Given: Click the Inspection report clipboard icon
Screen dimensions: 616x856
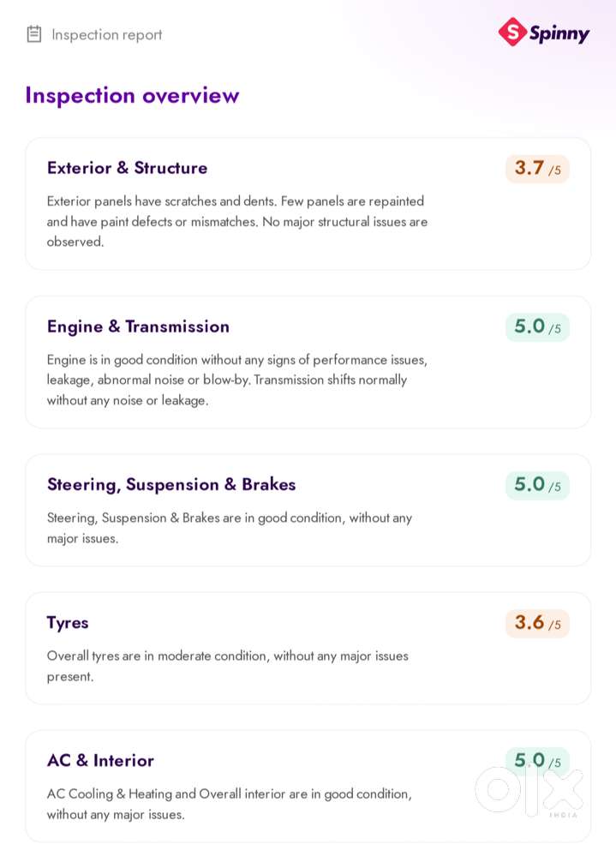Looking at the screenshot, I should pos(33,34).
